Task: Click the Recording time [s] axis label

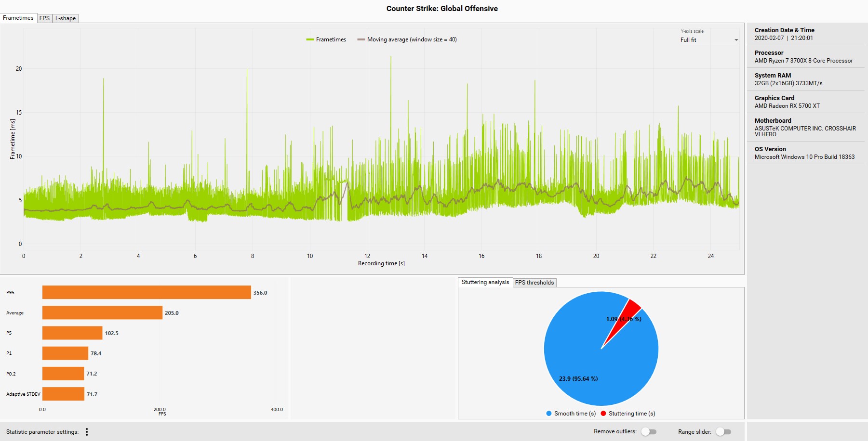Action: (381, 263)
